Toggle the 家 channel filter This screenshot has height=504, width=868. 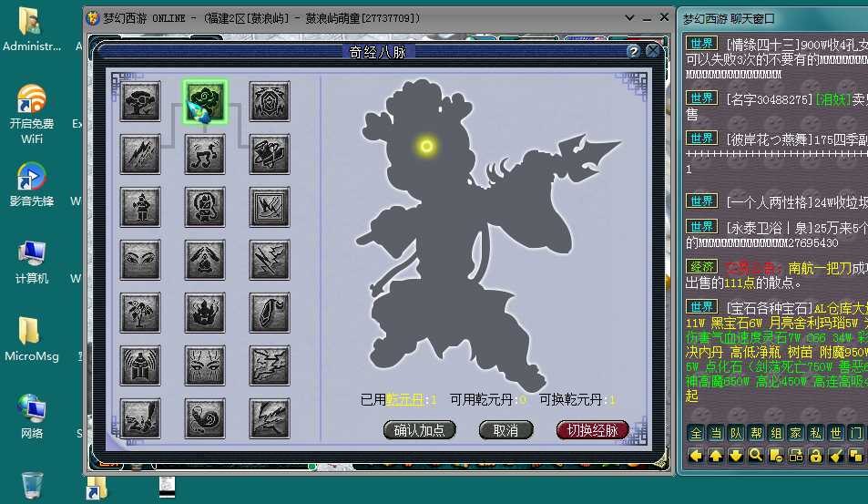coord(796,433)
